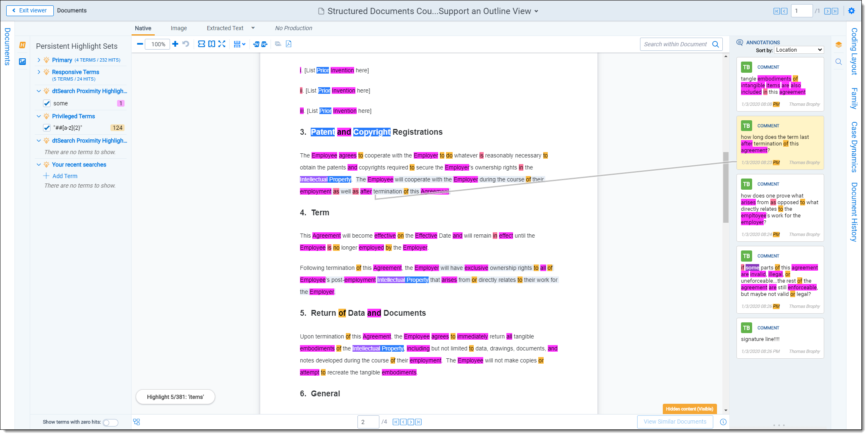Click the Exit viewer button
The image size is (868, 436).
coord(30,11)
